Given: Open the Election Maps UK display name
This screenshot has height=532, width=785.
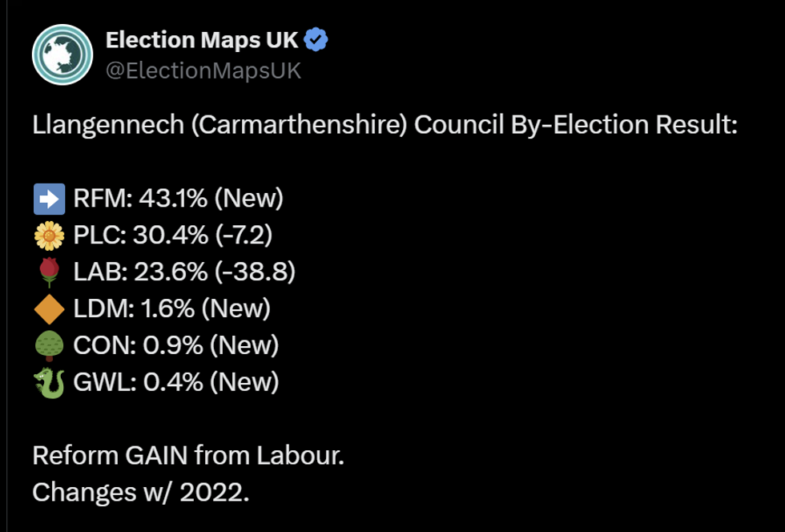Looking at the screenshot, I should [x=203, y=40].
